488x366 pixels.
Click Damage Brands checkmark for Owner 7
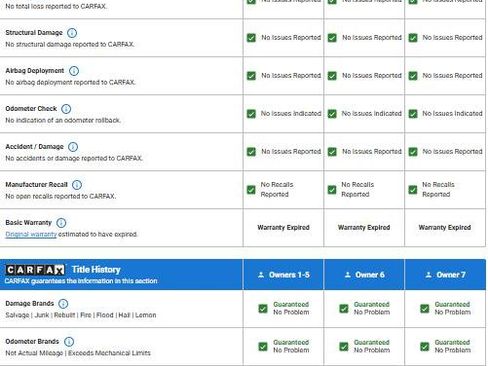(x=425, y=308)
